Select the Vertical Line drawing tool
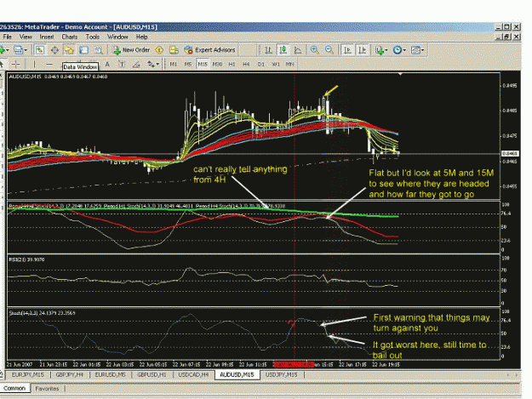 click(x=34, y=64)
